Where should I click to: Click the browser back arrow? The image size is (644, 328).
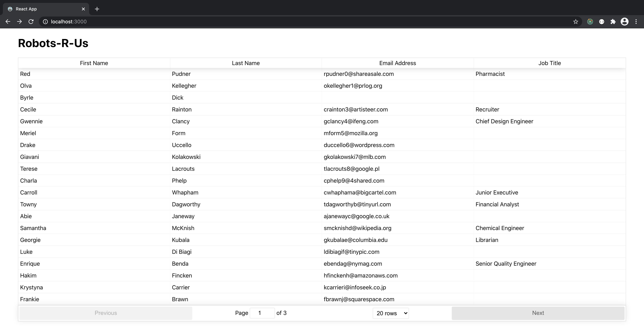[x=8, y=22]
